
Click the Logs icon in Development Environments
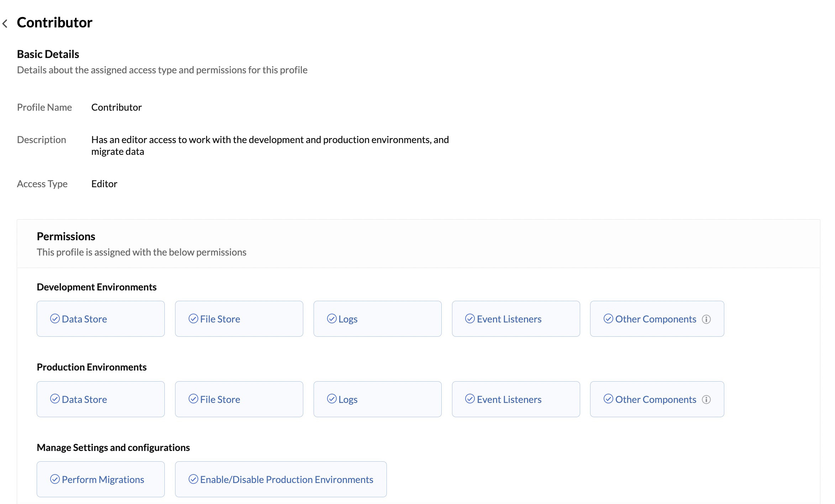tap(331, 319)
